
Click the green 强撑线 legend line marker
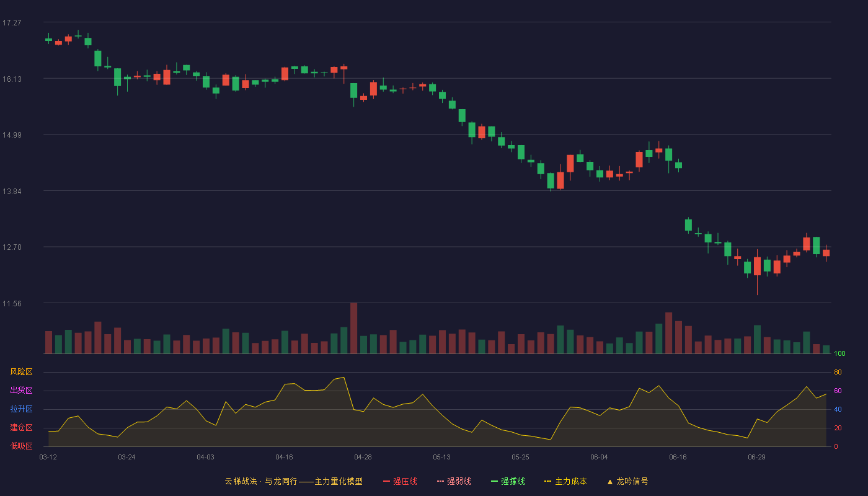[494, 481]
